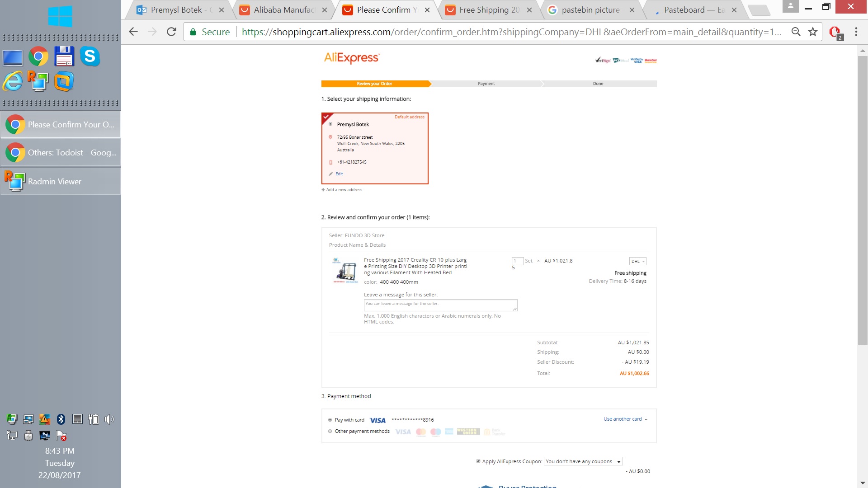Edit the shipping address
Viewport: 868px width, 488px height.
click(x=339, y=174)
